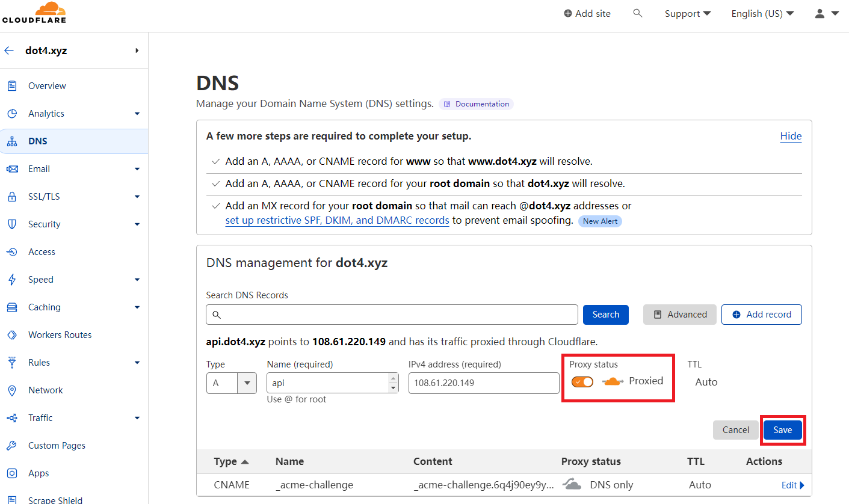
Task: Open the Support dropdown menu
Action: (x=687, y=13)
